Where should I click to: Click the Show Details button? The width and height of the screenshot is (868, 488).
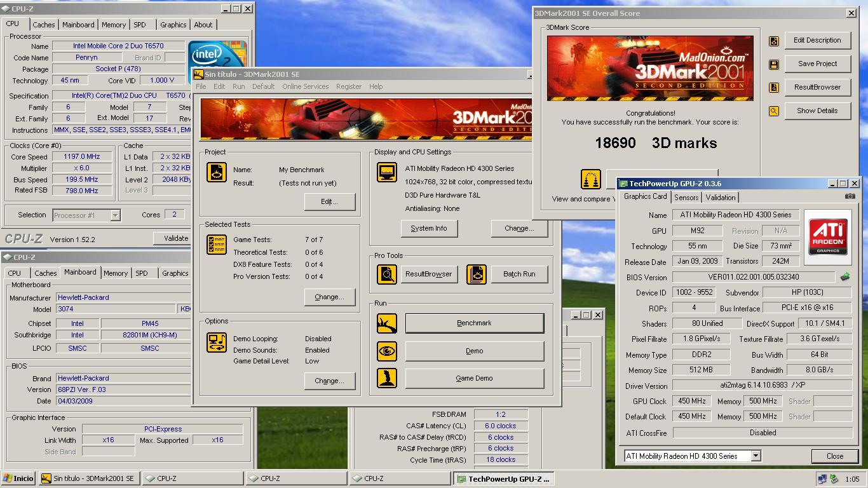click(x=817, y=111)
